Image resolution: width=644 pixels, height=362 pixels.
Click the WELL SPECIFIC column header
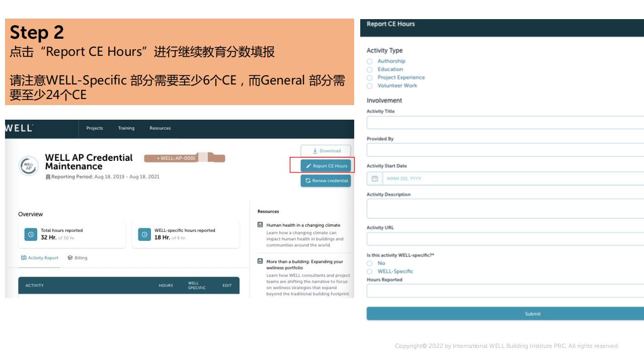click(x=197, y=286)
